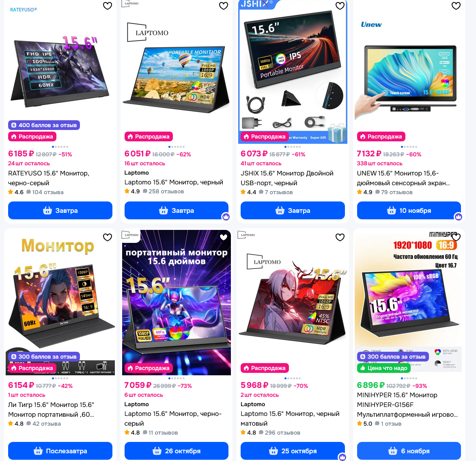Favorite the RATEYUSO monitor with heart icon
The width and height of the screenshot is (476, 461).
click(108, 6)
